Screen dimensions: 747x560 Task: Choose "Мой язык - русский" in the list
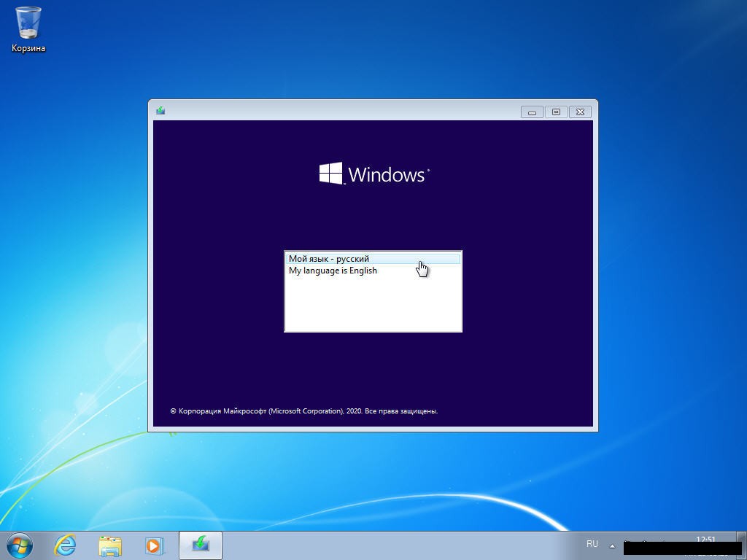pos(373,259)
